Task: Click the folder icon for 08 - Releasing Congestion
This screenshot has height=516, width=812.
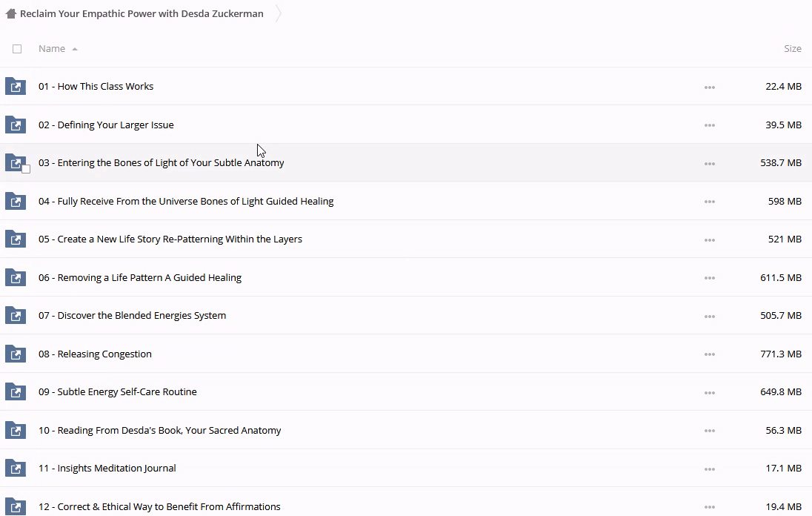Action: click(x=16, y=354)
